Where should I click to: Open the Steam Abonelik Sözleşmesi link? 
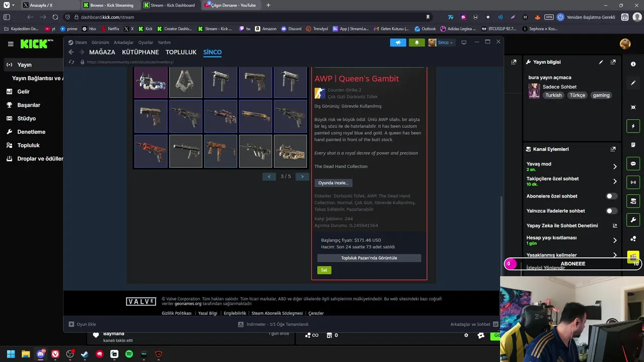[x=277, y=313]
